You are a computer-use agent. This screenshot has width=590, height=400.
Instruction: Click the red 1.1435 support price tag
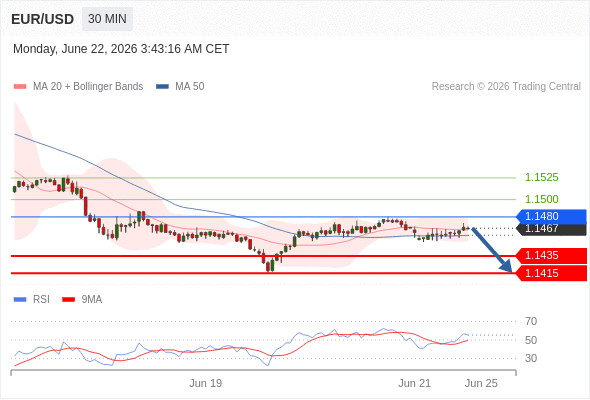pyautogui.click(x=551, y=256)
